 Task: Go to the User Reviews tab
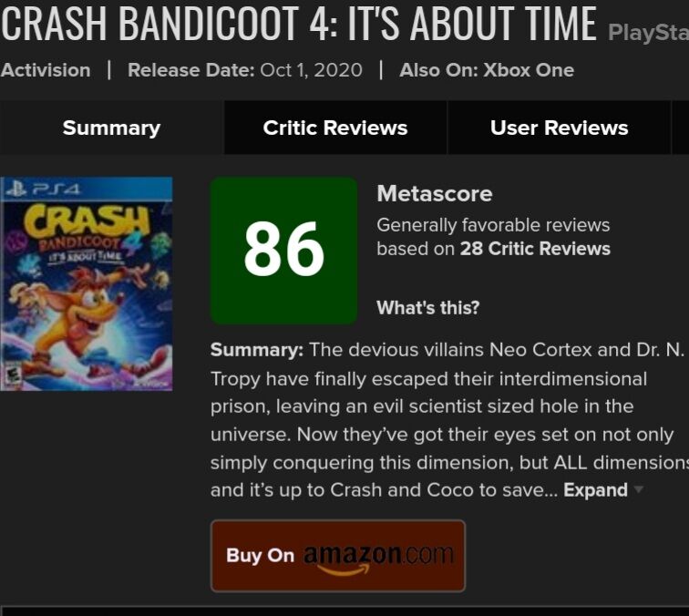coord(559,128)
